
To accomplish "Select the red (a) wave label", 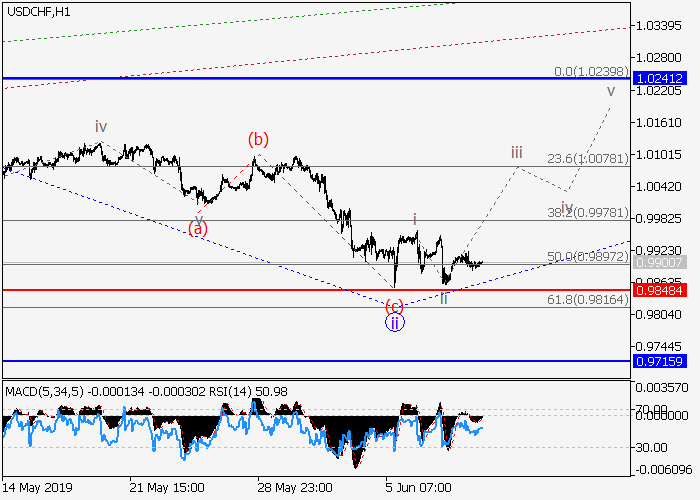I will point(198,229).
